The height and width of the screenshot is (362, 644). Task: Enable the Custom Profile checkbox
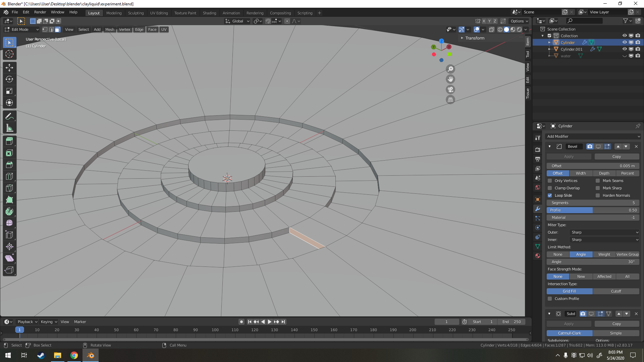pyautogui.click(x=550, y=299)
